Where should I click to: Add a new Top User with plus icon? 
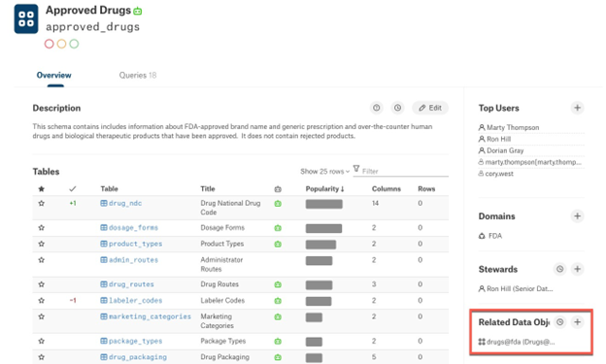[x=577, y=108]
